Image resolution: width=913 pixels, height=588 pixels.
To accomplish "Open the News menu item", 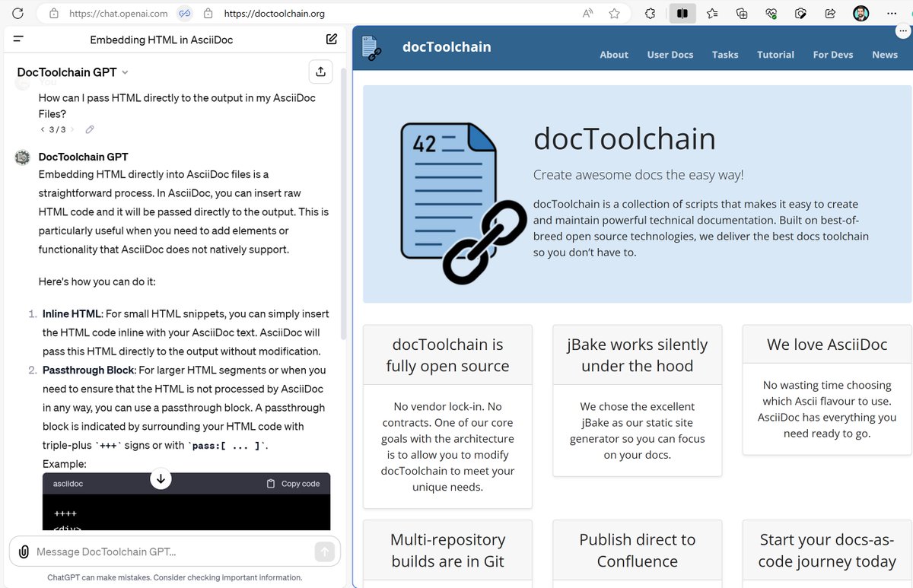I will pos(885,55).
